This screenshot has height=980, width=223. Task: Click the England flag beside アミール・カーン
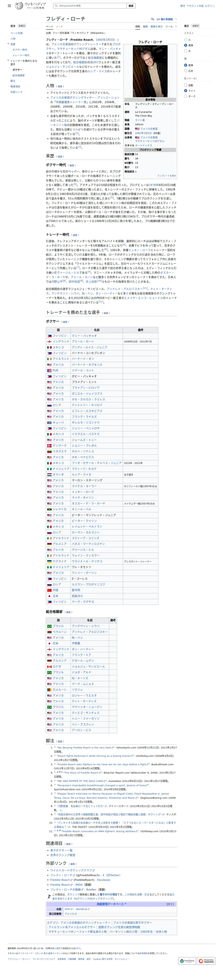coord(49,342)
